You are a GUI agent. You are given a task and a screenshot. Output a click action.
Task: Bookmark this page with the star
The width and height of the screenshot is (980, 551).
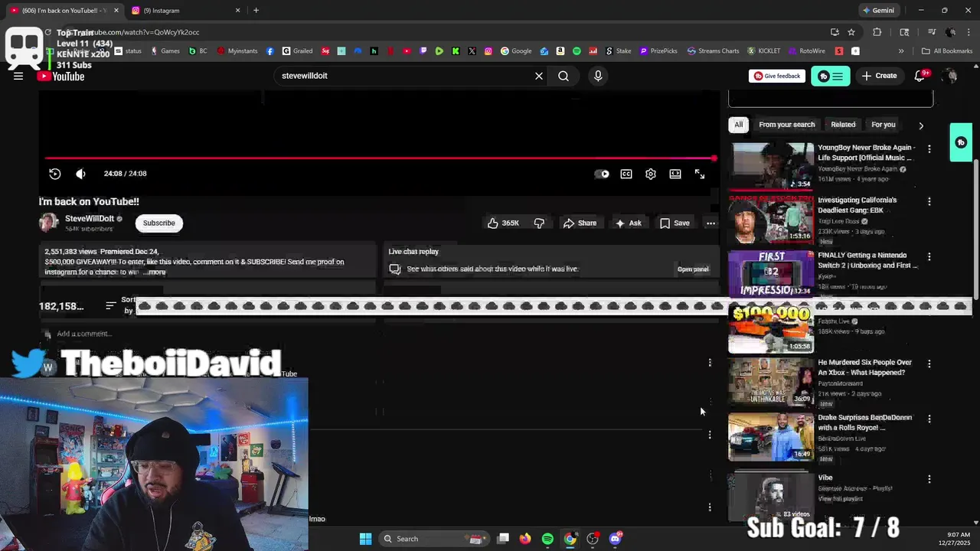pos(851,32)
